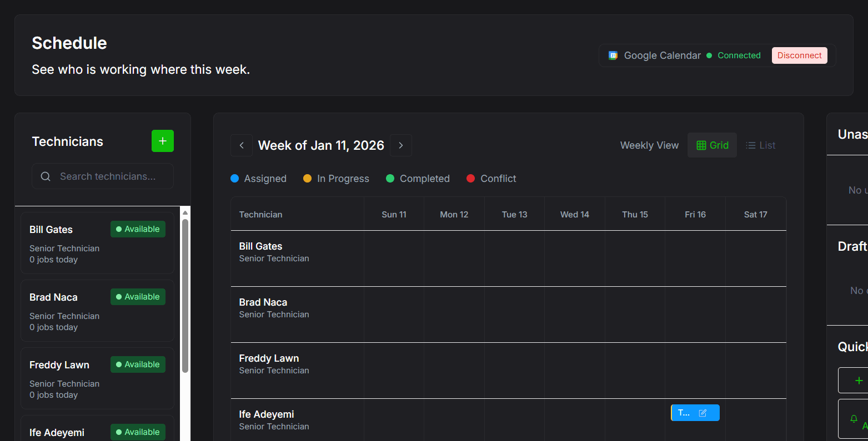Toggle Bill Gates Available status badge
The image size is (868, 441).
click(x=138, y=229)
